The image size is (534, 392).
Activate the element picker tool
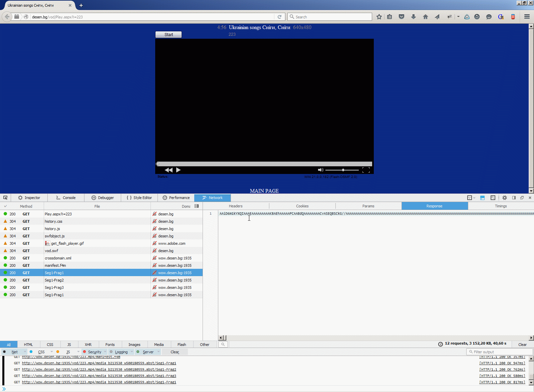click(5, 198)
